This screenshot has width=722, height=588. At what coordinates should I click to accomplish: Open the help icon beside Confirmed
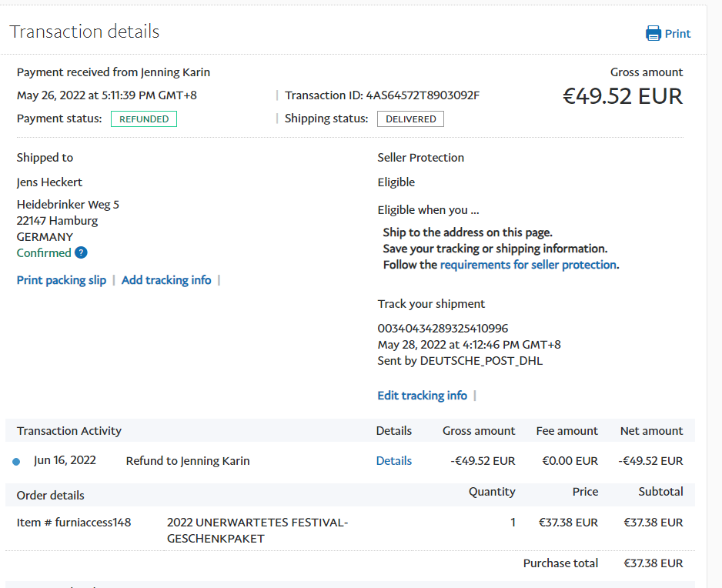81,253
